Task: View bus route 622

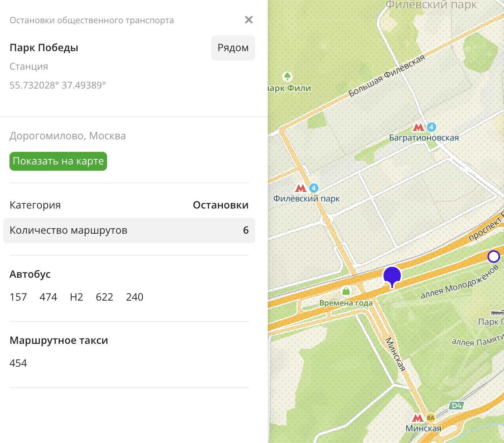Action: click(104, 297)
